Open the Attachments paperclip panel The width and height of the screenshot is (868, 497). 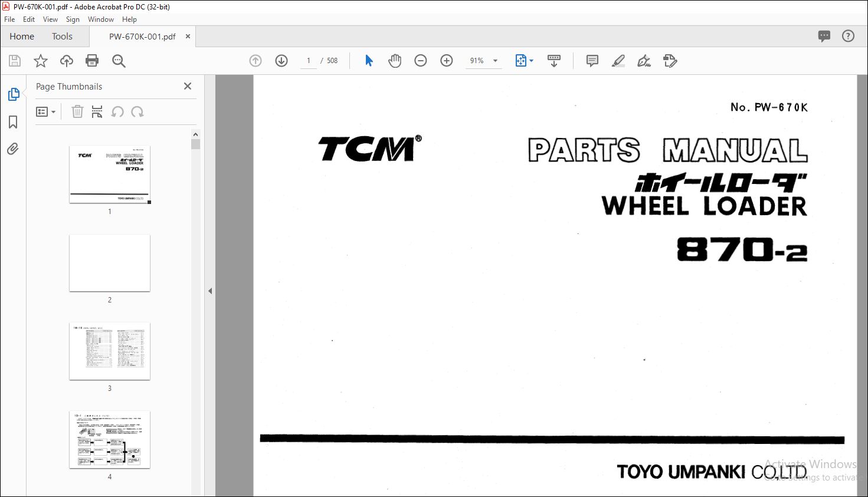tap(13, 149)
